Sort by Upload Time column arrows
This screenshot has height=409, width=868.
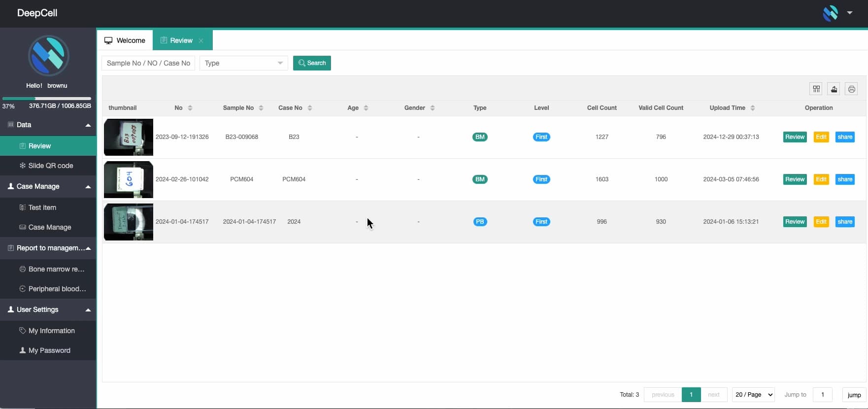click(752, 108)
